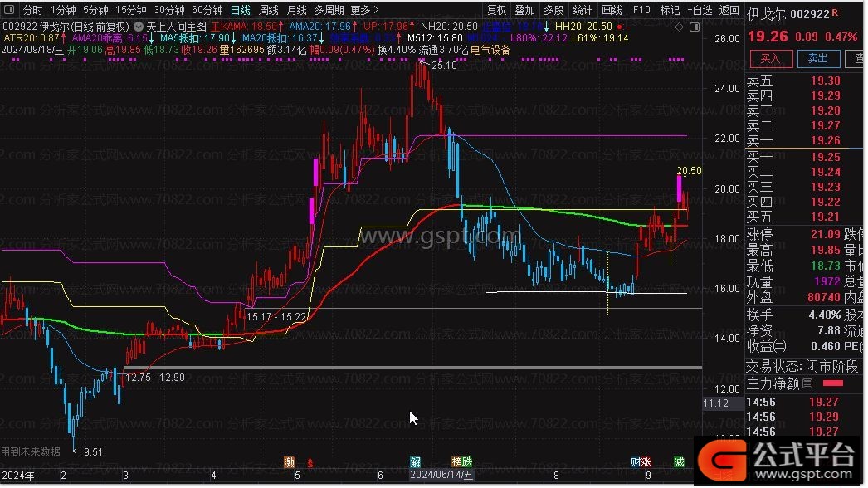Viewport: 868px width, 488px height.
Task: Open the 复权 price adjustment option
Action: pos(496,10)
